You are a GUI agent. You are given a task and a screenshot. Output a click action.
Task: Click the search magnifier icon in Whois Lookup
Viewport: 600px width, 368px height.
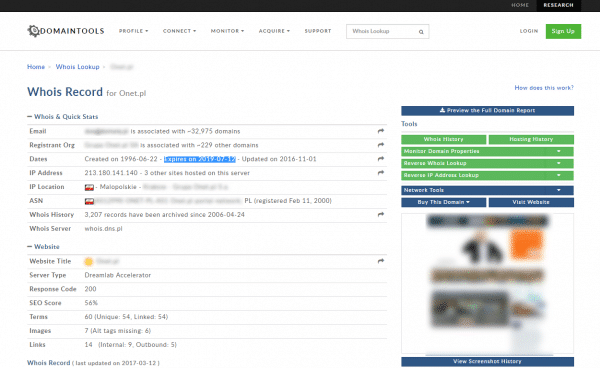[x=421, y=32]
